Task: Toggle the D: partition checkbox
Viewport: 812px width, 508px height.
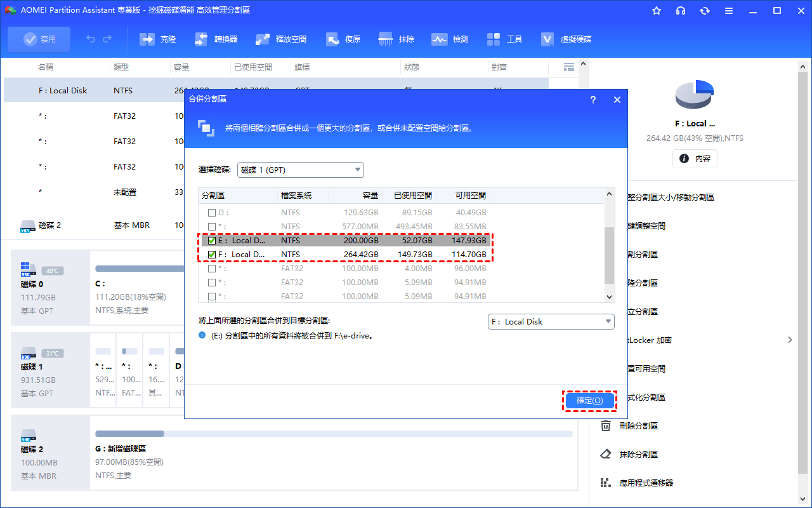Action: [212, 213]
